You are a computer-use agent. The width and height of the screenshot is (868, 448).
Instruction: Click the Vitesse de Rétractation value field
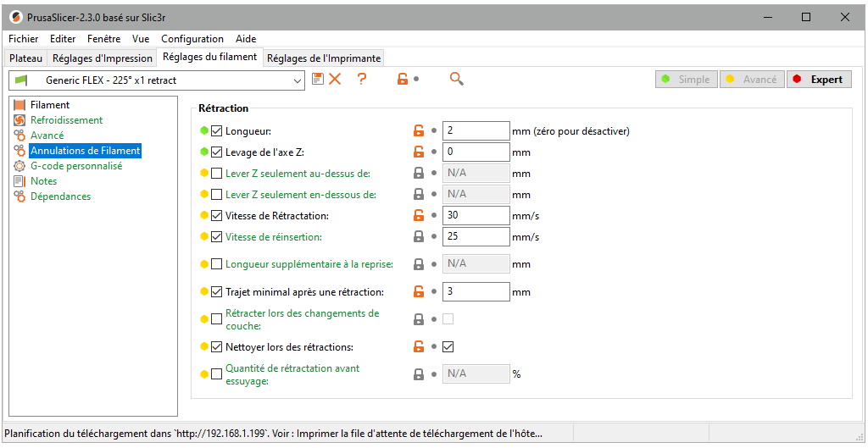coord(476,216)
